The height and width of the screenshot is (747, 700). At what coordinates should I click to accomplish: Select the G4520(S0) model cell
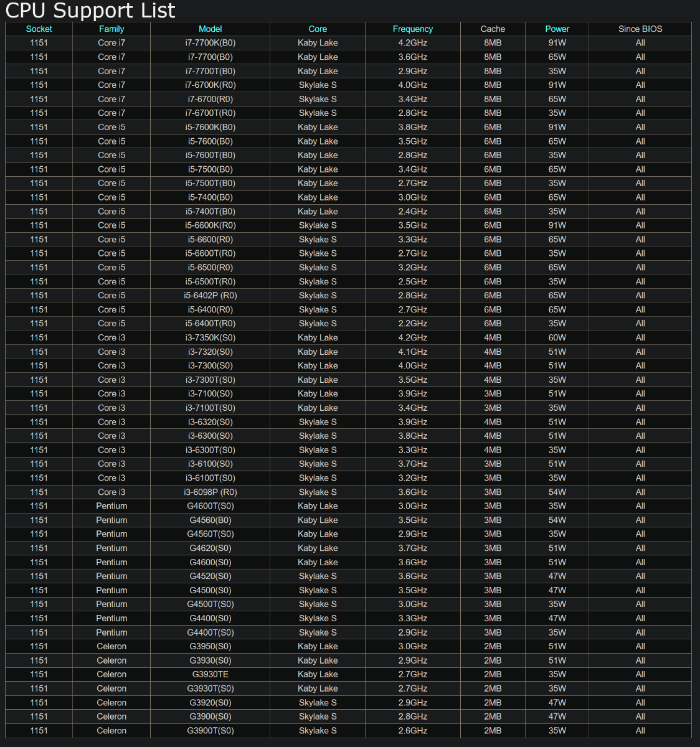210,576
